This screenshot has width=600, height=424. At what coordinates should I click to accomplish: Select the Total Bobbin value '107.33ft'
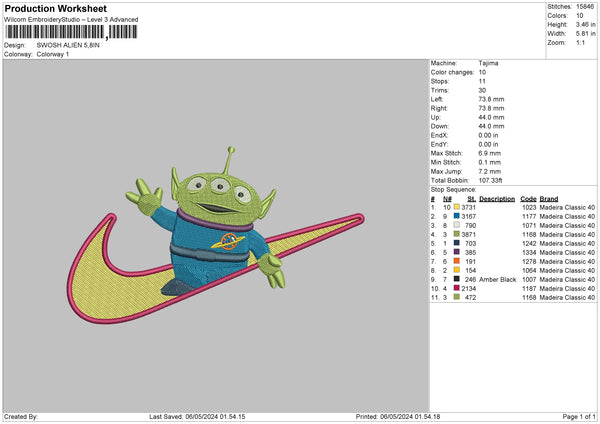click(x=491, y=180)
